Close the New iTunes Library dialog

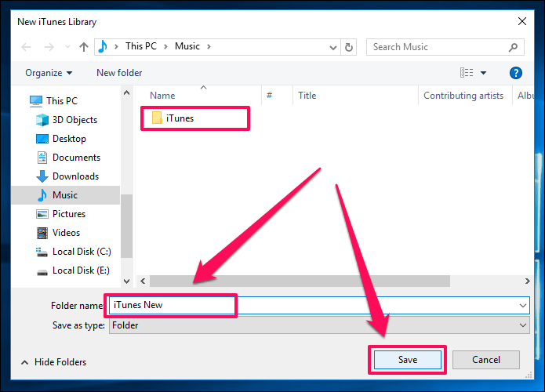point(522,21)
